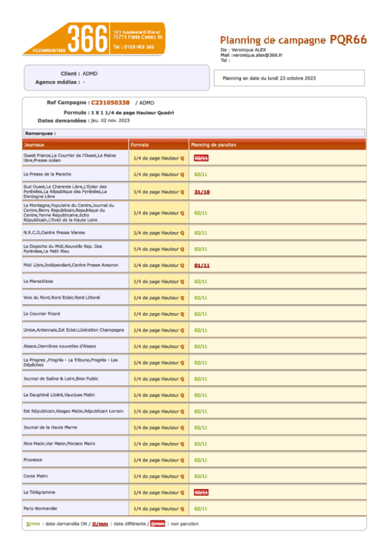The image size is (392, 555).
Task: Click the "non parution" legend text
Action: 185,524
